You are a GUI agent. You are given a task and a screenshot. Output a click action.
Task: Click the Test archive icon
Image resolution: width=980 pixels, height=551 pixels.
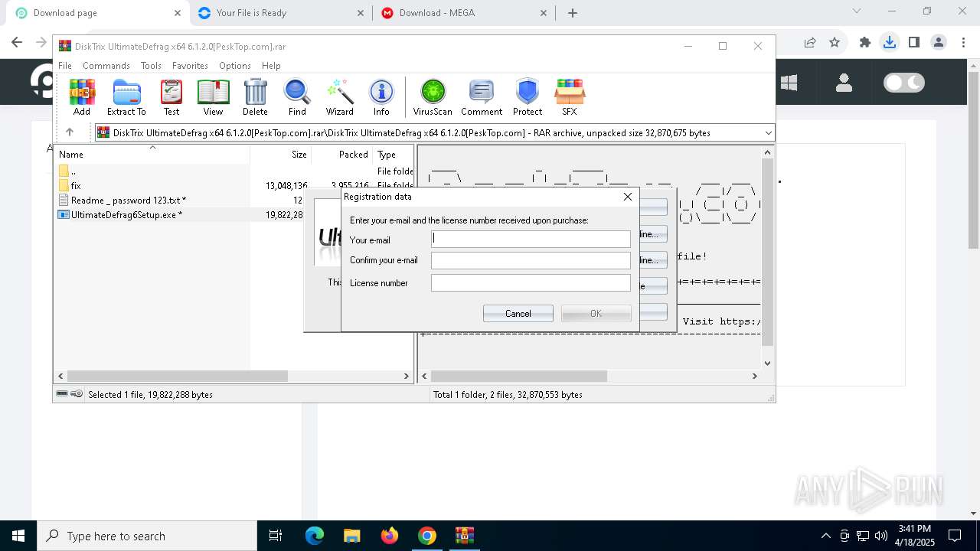point(171,97)
